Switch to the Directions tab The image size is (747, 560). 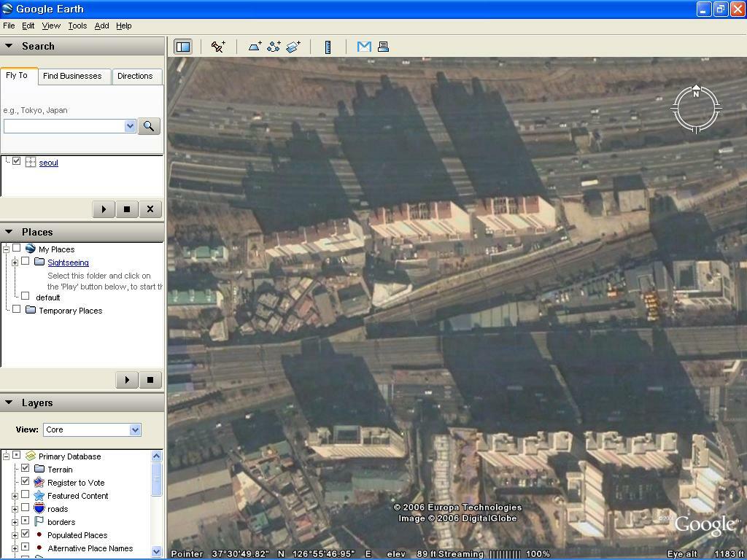[x=135, y=76]
